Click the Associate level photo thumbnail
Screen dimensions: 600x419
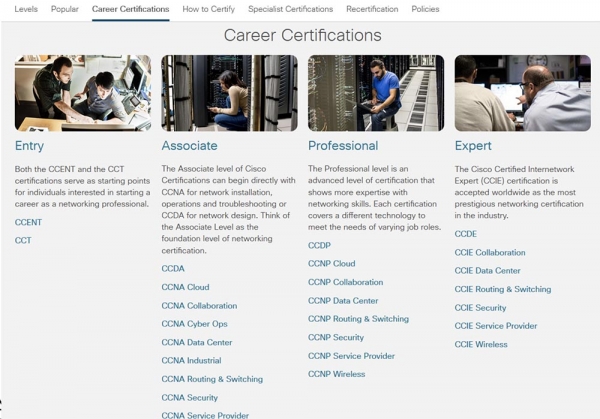click(229, 93)
